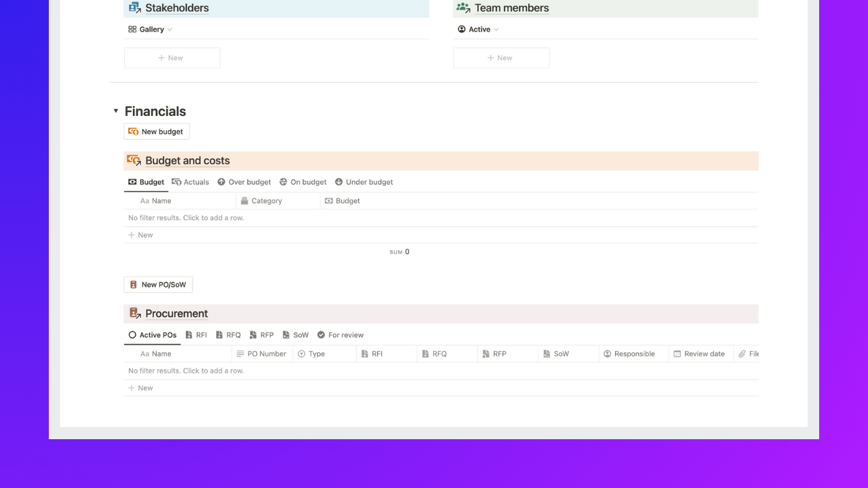The height and width of the screenshot is (488, 868).
Task: Click the RFP column header
Action: click(508, 354)
